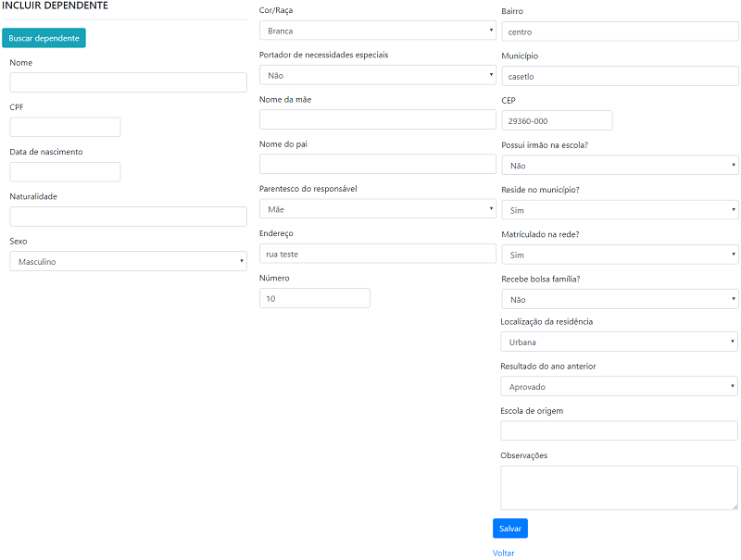Open the Sexo dropdown
Screen dimensions: 741x560
128,262
